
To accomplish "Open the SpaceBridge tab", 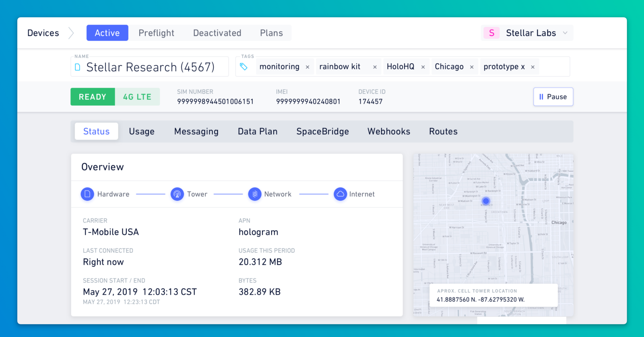I will [x=322, y=131].
